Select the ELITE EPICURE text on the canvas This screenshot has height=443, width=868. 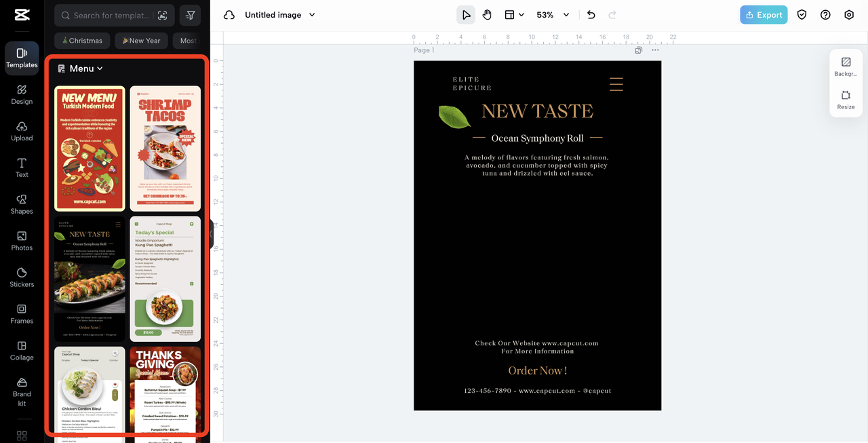click(x=472, y=83)
